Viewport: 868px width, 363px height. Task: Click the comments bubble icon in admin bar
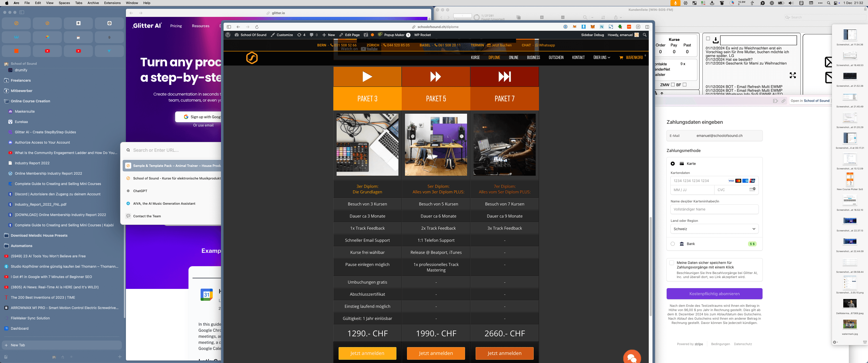(312, 35)
